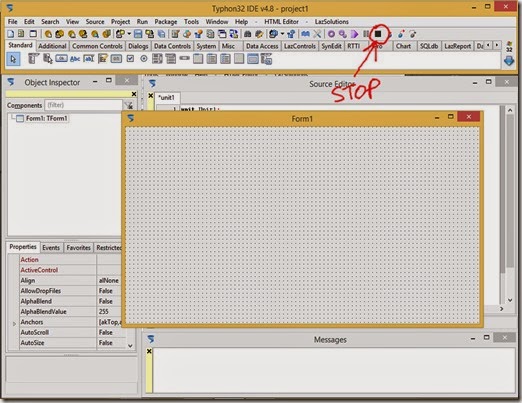This screenshot has width=522, height=403.
Task: Select the *unit1 tab in Source Editor
Action: pyautogui.click(x=167, y=97)
